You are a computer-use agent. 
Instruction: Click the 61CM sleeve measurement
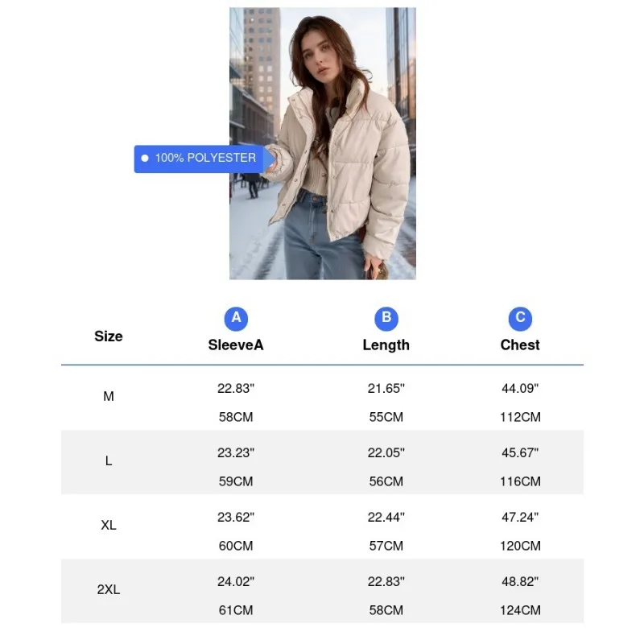click(x=236, y=610)
